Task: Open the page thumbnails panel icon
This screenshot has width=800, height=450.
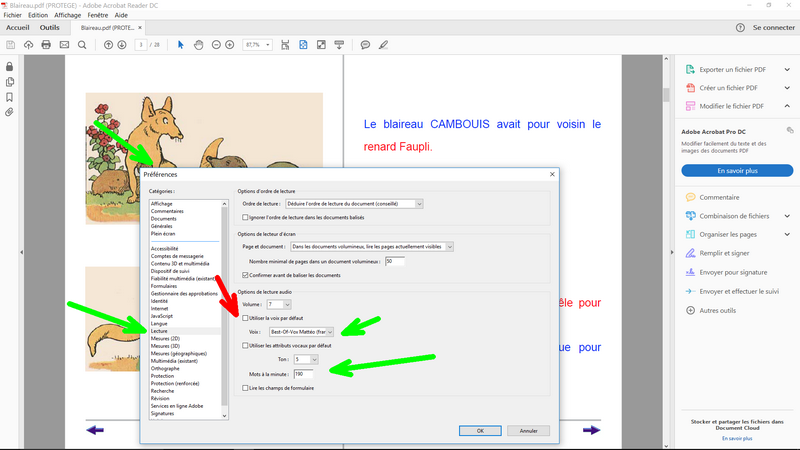Action: click(x=10, y=82)
